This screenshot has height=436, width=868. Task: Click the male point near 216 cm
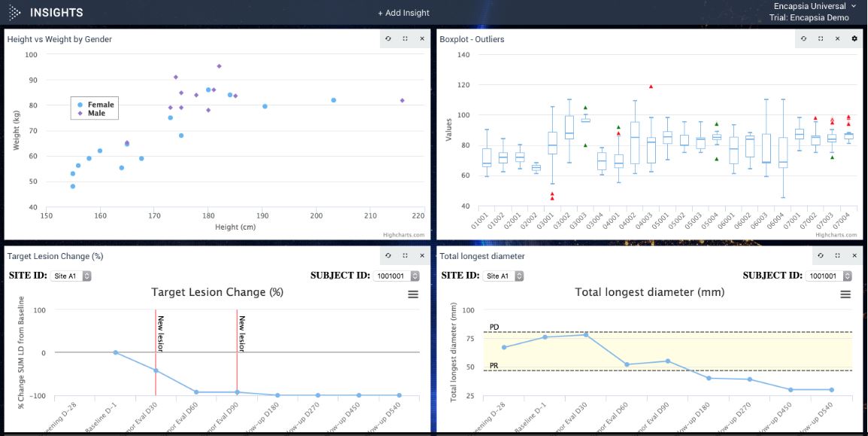(x=402, y=100)
